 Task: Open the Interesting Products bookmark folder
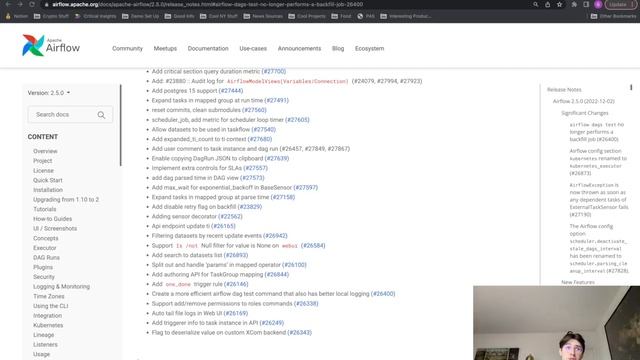click(x=406, y=16)
